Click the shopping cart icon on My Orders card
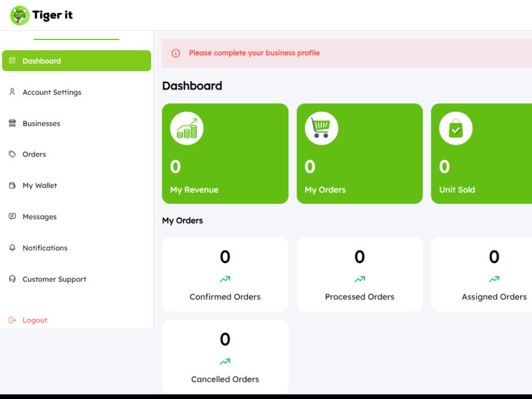Screen dimensions: 532x399 321,128
